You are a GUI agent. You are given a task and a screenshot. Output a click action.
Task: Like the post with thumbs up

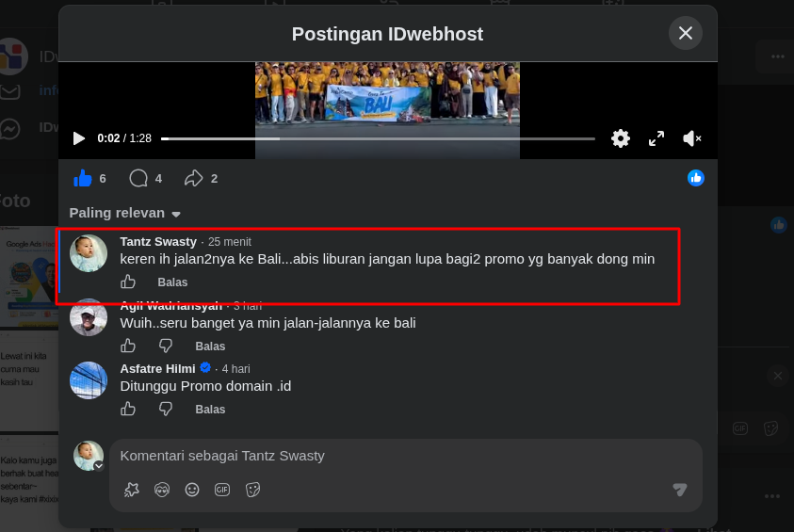click(83, 178)
